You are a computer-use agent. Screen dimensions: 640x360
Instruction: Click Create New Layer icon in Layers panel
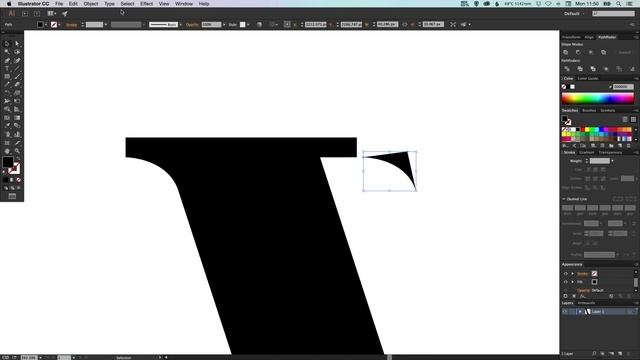(620, 354)
